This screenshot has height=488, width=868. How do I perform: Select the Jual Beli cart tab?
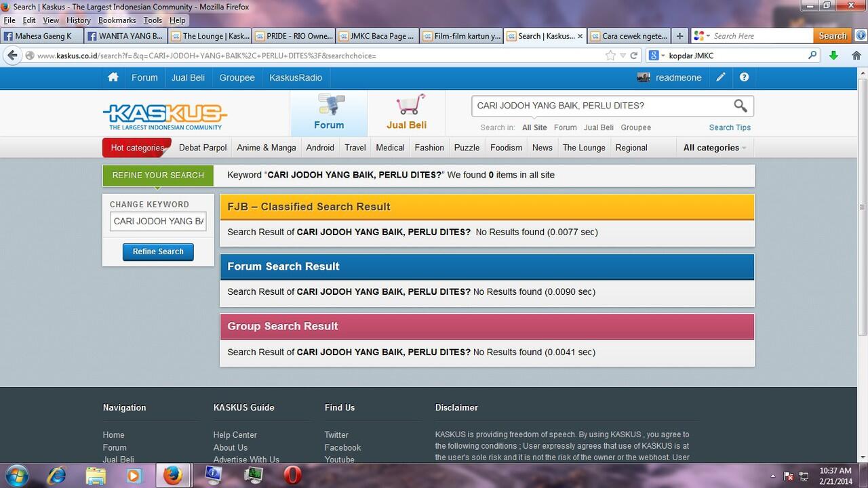click(406, 113)
